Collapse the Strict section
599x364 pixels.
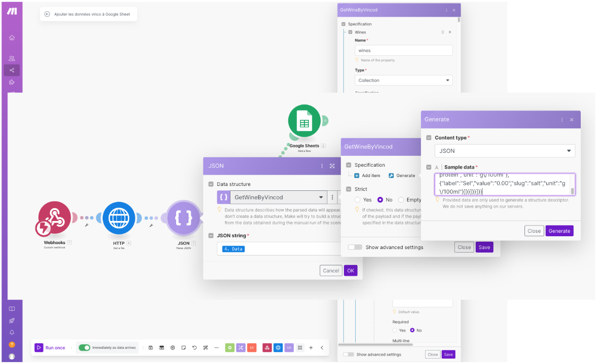click(x=349, y=189)
